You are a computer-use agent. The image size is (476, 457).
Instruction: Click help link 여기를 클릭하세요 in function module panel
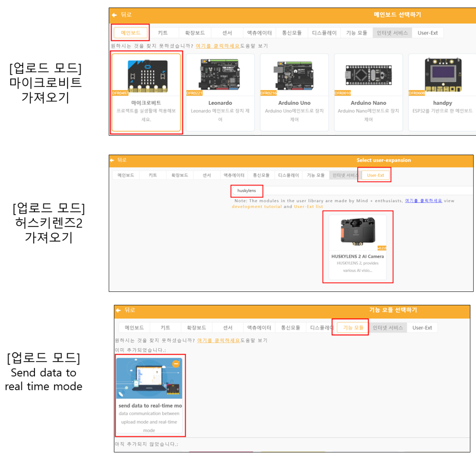coord(219,340)
